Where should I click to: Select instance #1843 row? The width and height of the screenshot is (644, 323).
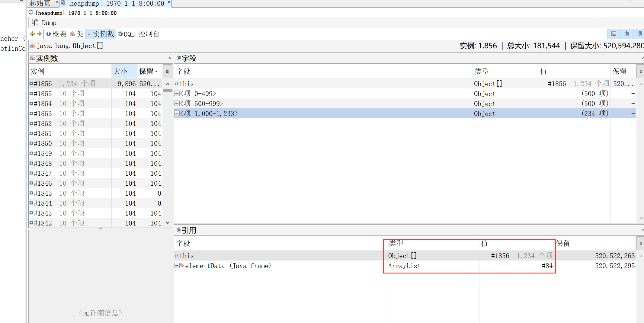95,213
